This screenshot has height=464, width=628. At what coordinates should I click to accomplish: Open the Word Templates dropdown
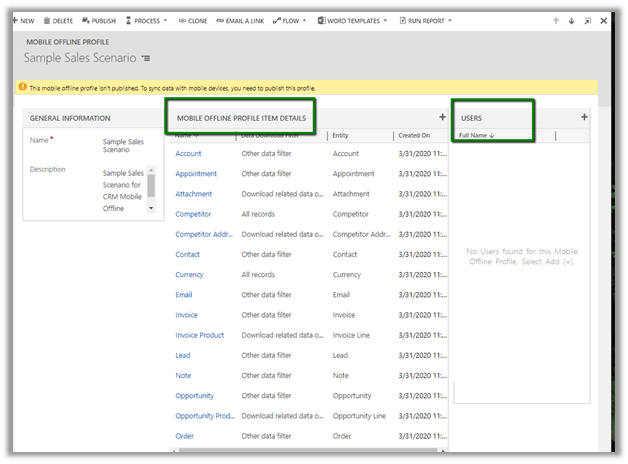tap(353, 20)
